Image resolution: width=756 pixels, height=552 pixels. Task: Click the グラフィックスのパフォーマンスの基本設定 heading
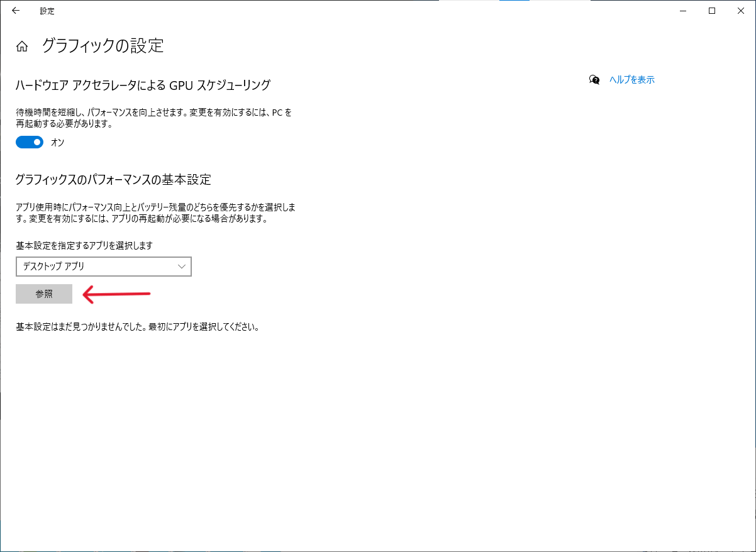coord(113,180)
